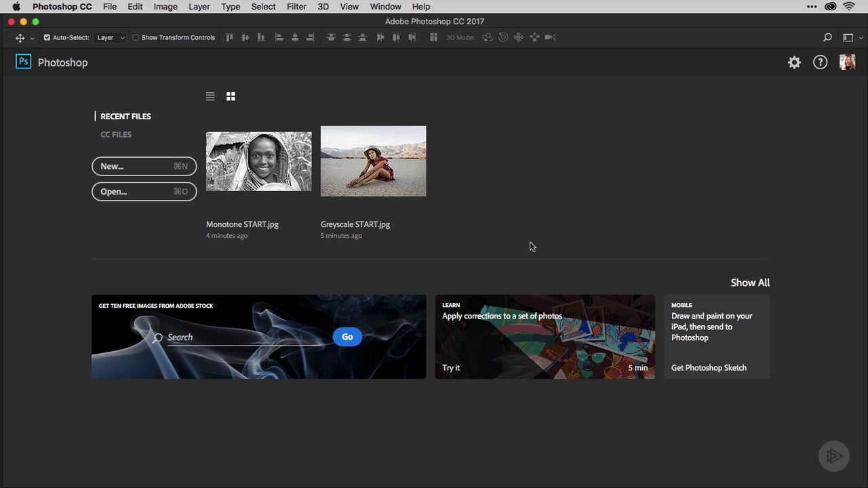Click Distribute left edges icon

(380, 37)
